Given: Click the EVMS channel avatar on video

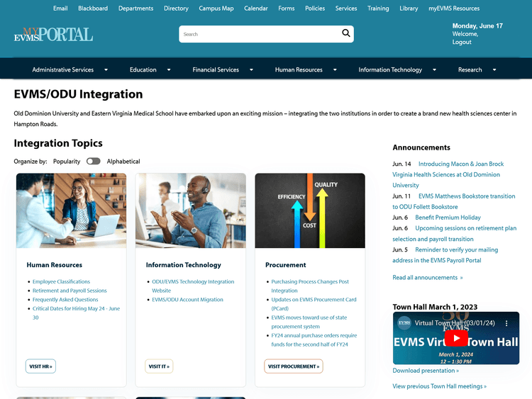Looking at the screenshot, I should click(x=404, y=322).
